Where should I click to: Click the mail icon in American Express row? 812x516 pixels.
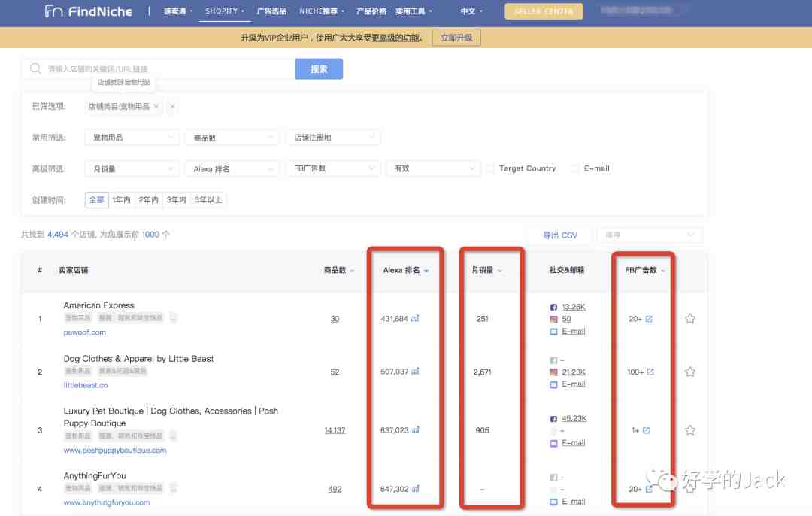pos(553,332)
